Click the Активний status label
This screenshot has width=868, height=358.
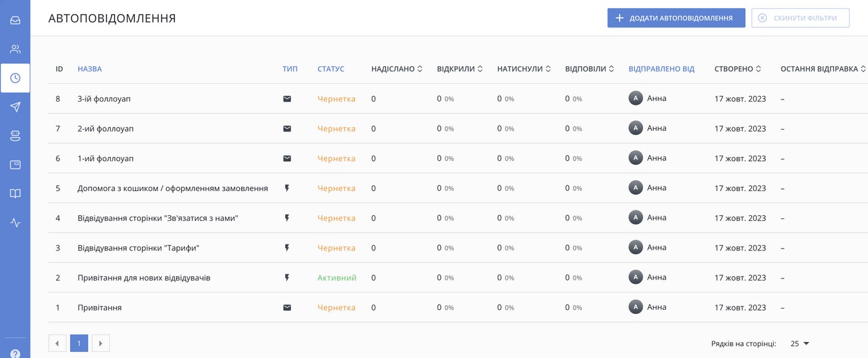tap(337, 278)
